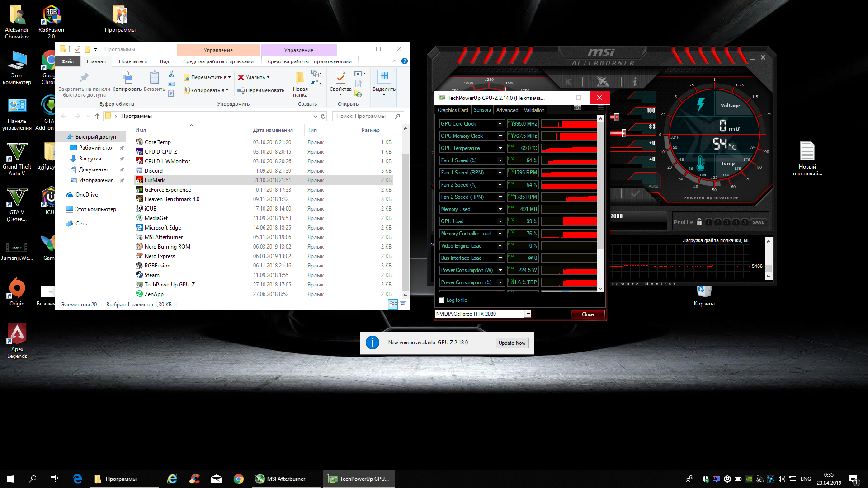Screen dimensions: 868x488
Task: Take a GPU-Z screenshot with camera icon
Action: [577, 108]
